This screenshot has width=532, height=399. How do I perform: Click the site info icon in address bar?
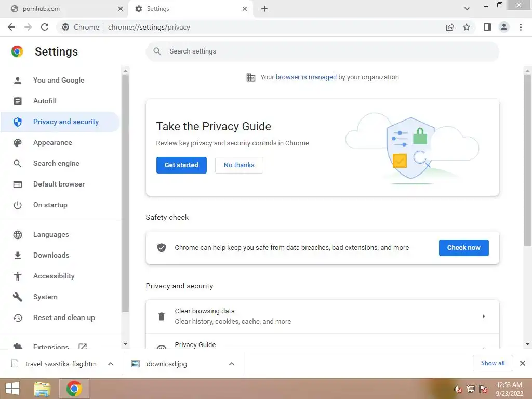pos(65,27)
